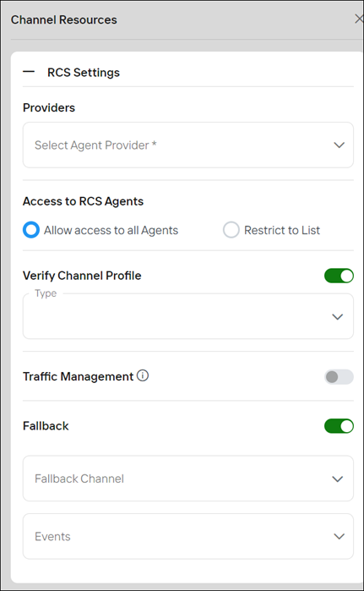Click the Allow access to all Agents label

pyautogui.click(x=111, y=230)
